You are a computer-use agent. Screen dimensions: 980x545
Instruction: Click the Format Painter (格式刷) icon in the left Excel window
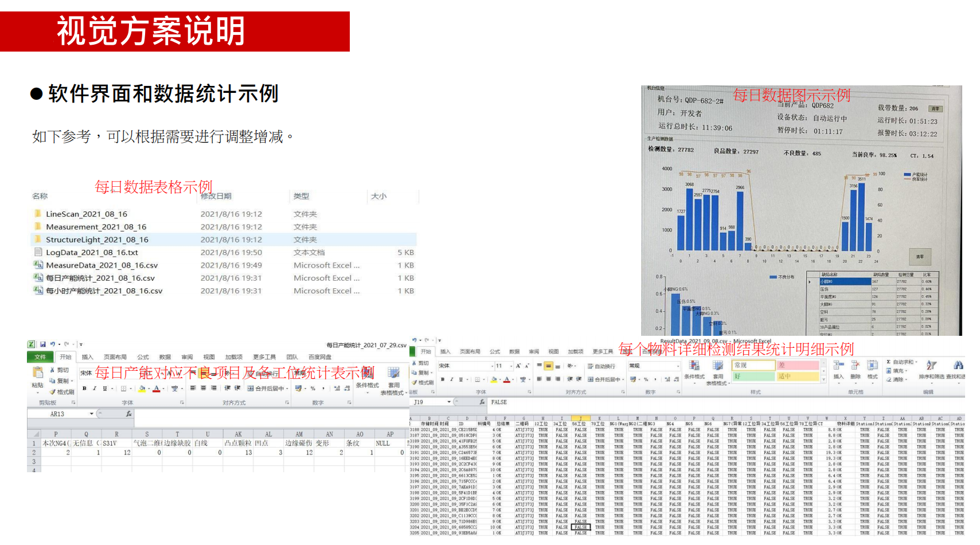click(53, 392)
